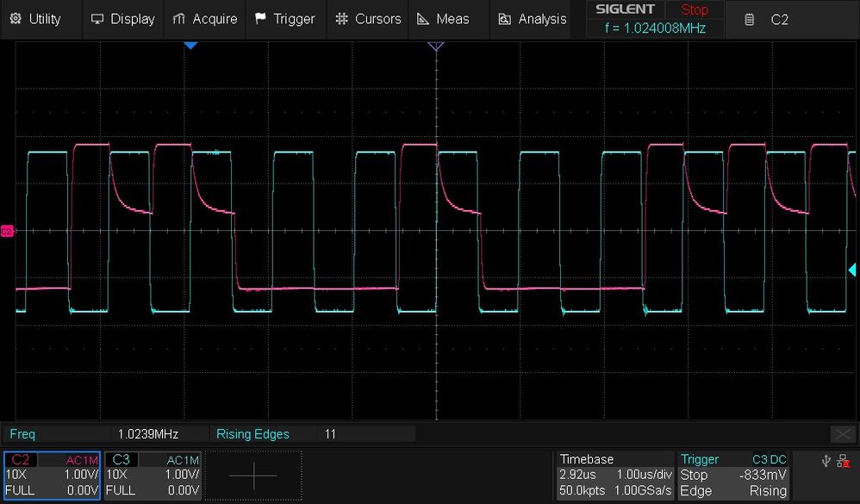Click the C3 DC trigger source label
The image size is (860, 504).
pos(769,459)
